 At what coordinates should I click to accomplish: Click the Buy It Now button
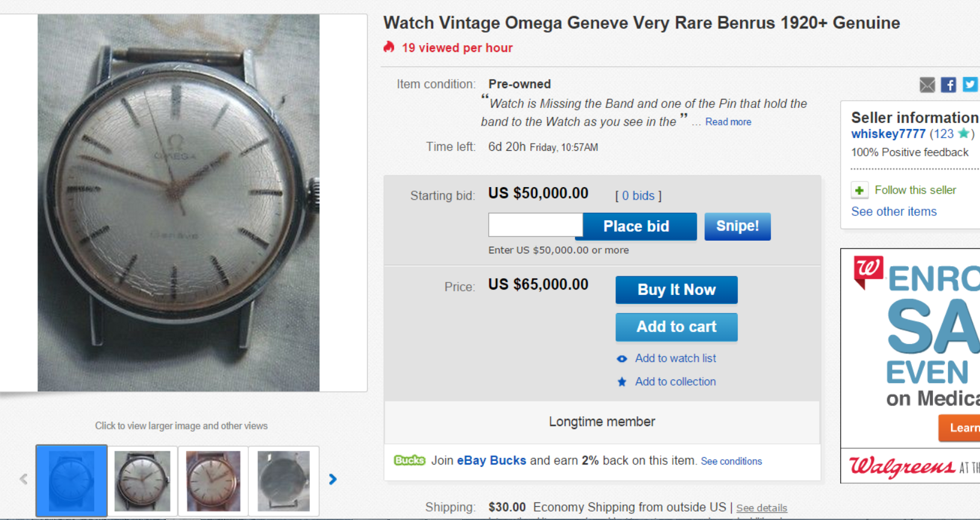pos(676,290)
